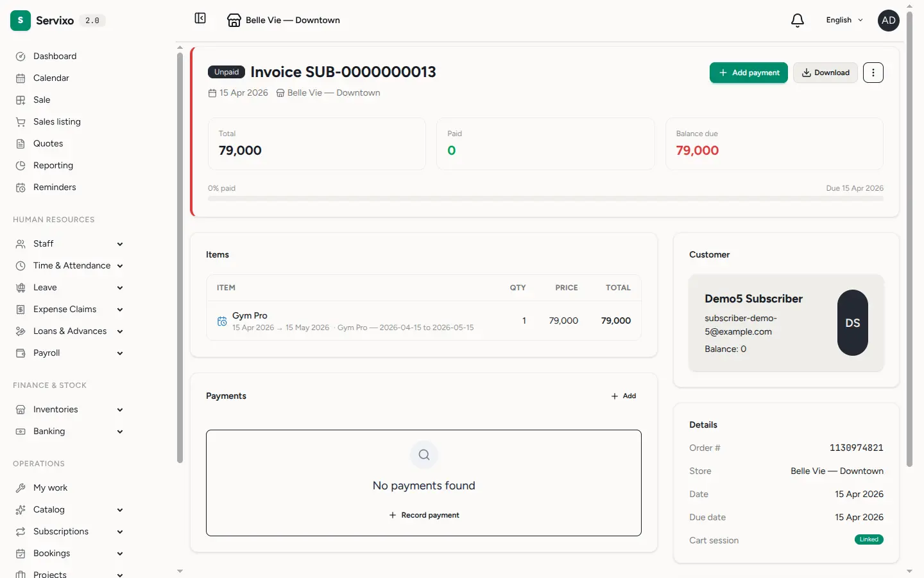924x578 pixels.
Task: Expand the Expense Claims chevron
Action: click(120, 310)
